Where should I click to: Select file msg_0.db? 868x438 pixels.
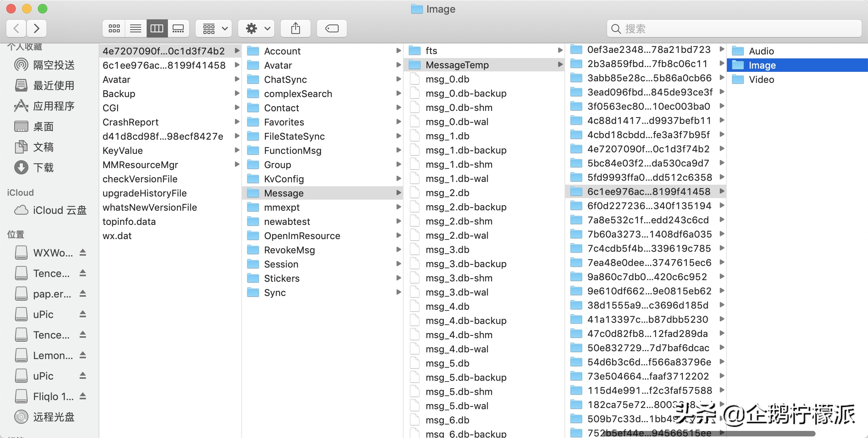[x=484, y=79]
